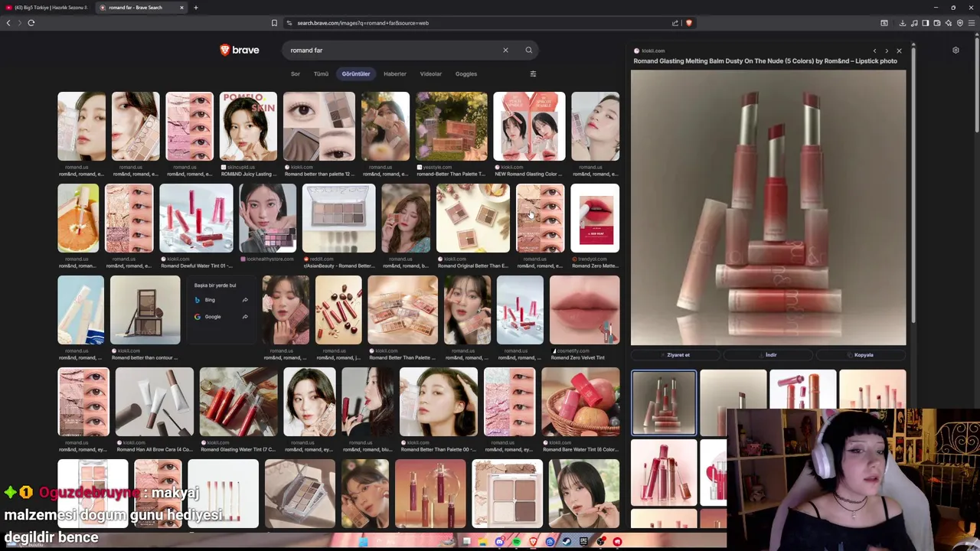Open Leo AI sparkle icon
Image resolution: width=980 pixels, height=551 pixels.
949,23
